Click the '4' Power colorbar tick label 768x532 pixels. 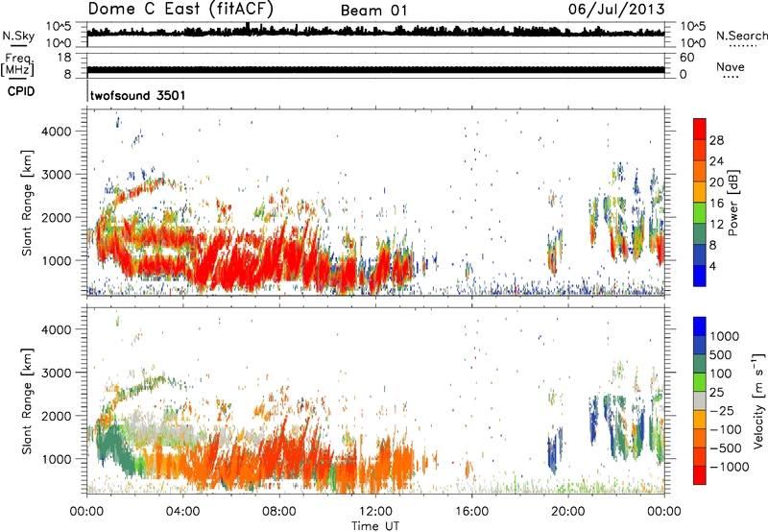click(x=712, y=266)
